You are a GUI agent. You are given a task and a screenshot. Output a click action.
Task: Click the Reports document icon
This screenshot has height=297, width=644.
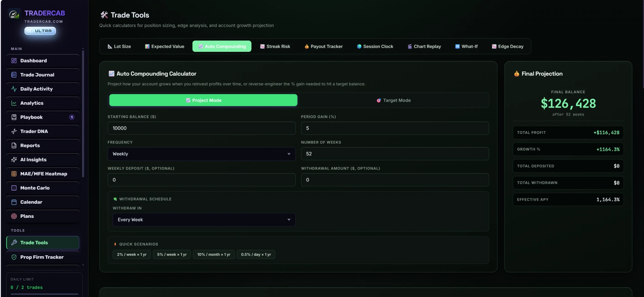pyautogui.click(x=14, y=145)
